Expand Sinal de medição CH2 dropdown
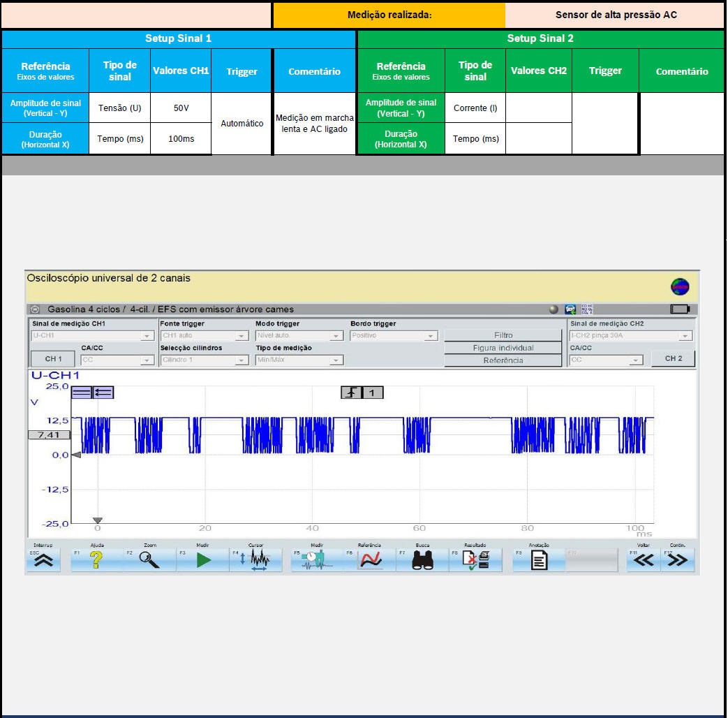The height and width of the screenshot is (718, 728). pos(685,336)
